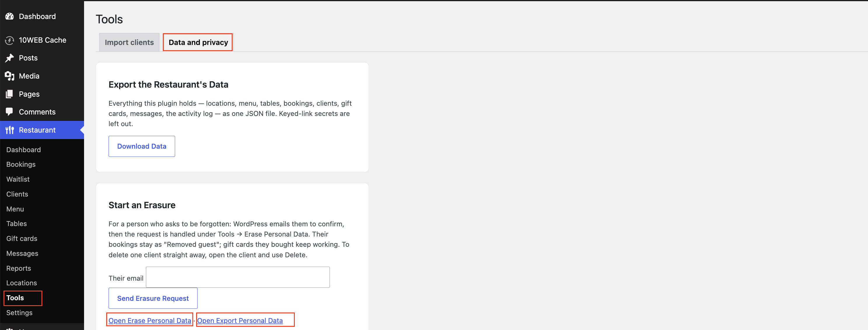Click the Dashboard gauge icon
The height and width of the screenshot is (330, 868).
click(x=9, y=16)
